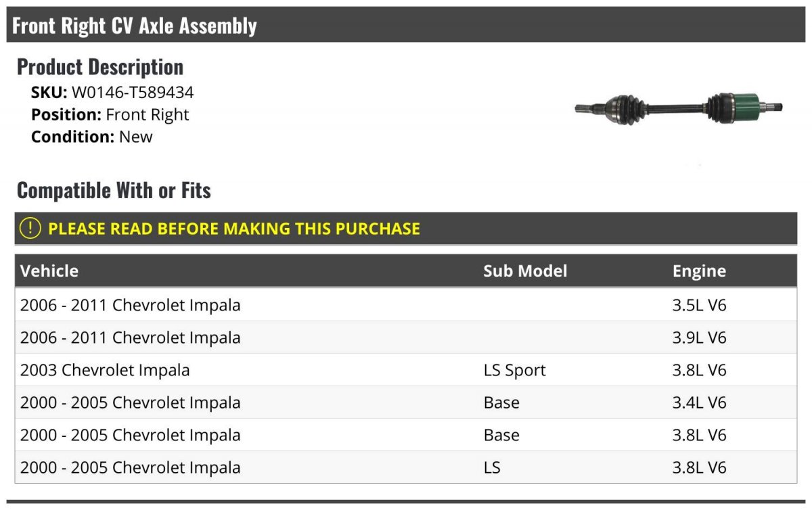Image resolution: width=812 pixels, height=510 pixels.
Task: Click the LS Sport sub model cell
Action: point(514,371)
